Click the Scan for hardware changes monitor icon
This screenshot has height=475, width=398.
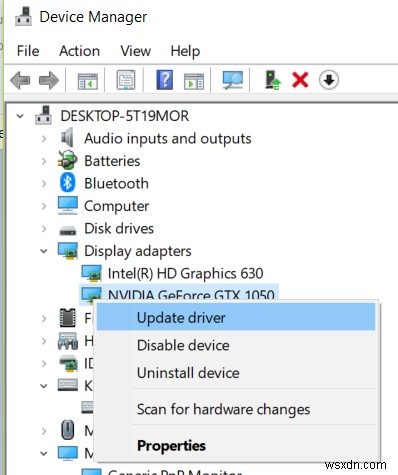point(233,80)
